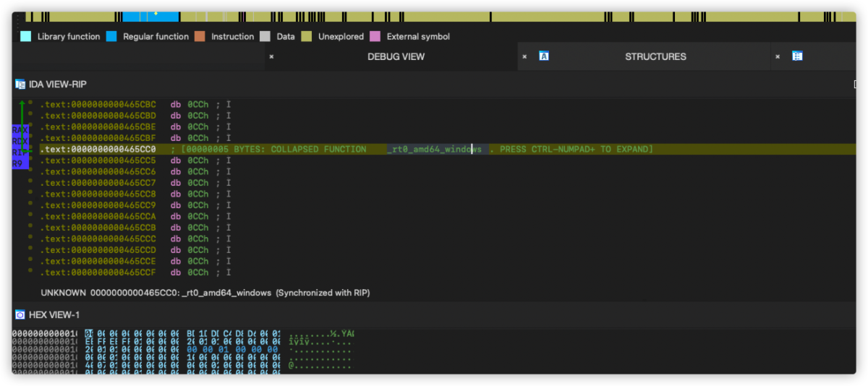Click address .text:0000000000465CC6
The width and height of the screenshot is (868, 386).
98,172
